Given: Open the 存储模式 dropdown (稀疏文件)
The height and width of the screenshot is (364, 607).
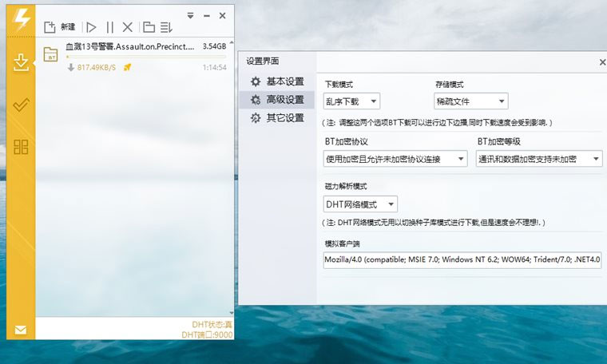Looking at the screenshot, I should pyautogui.click(x=470, y=101).
